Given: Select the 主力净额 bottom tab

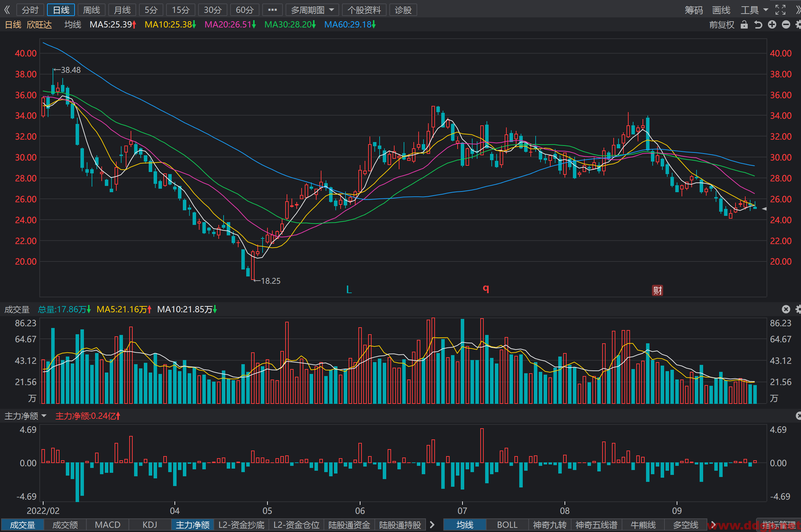Looking at the screenshot, I should pos(193,525).
